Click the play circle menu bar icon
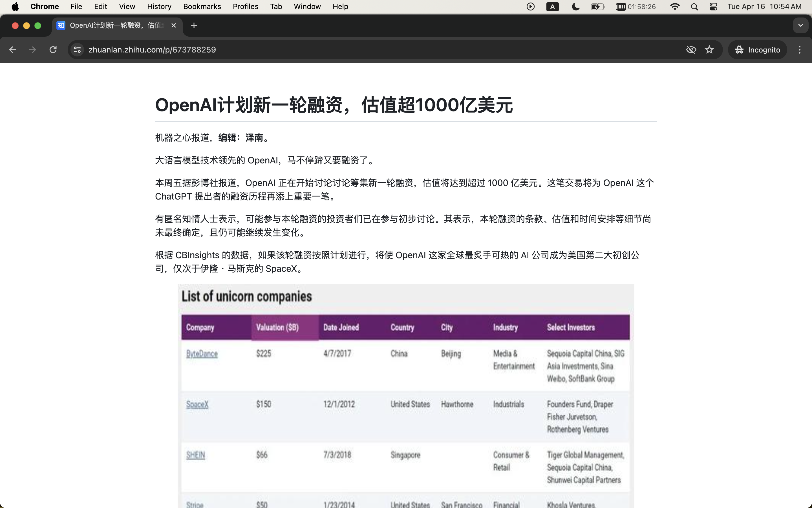The image size is (812, 508). [x=531, y=7]
